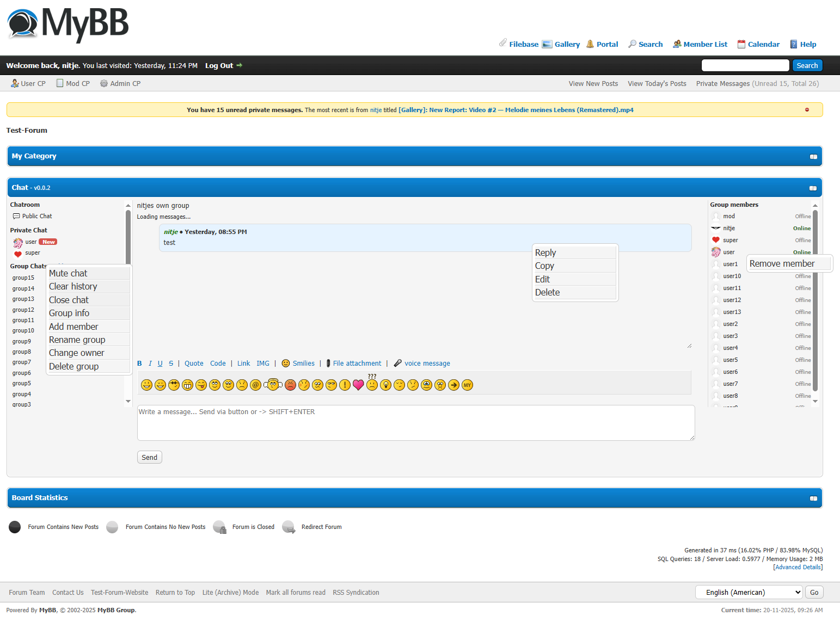Insert the angry red smiley
The height and width of the screenshot is (628, 840).
[x=291, y=385]
